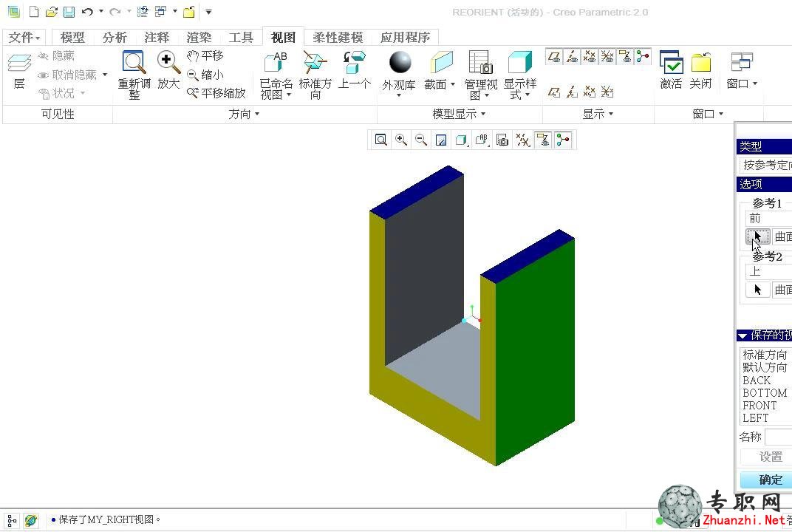The width and height of the screenshot is (792, 532).
Task: Click the close-window folder icon in quick toolbar
Action: click(x=189, y=12)
